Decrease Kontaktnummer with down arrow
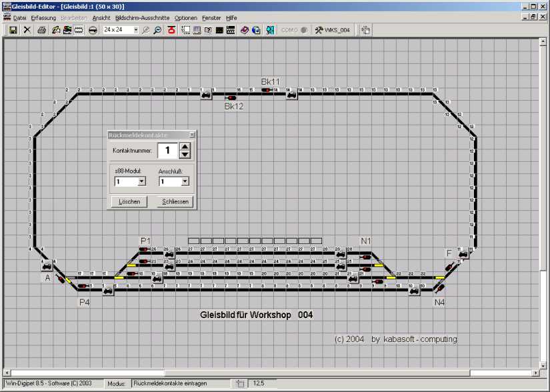This screenshot has height=392, width=550. [185, 155]
